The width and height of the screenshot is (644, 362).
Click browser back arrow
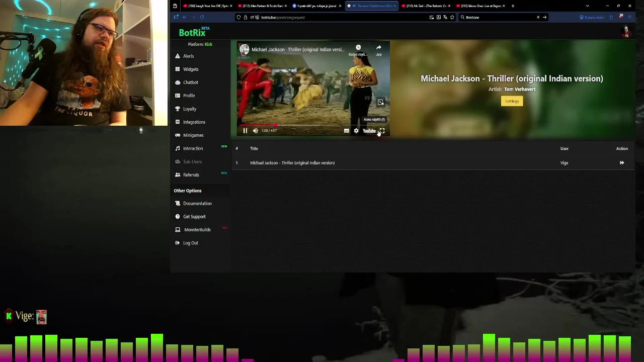click(184, 17)
